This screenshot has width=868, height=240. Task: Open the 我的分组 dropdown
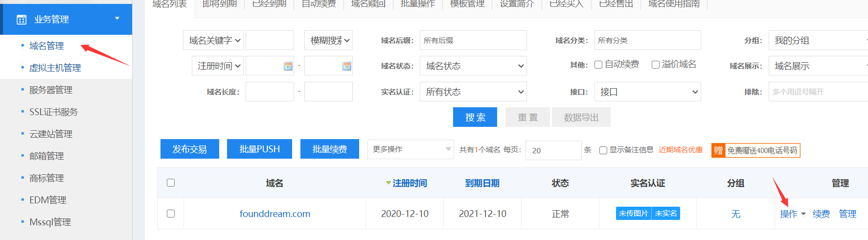tap(818, 40)
